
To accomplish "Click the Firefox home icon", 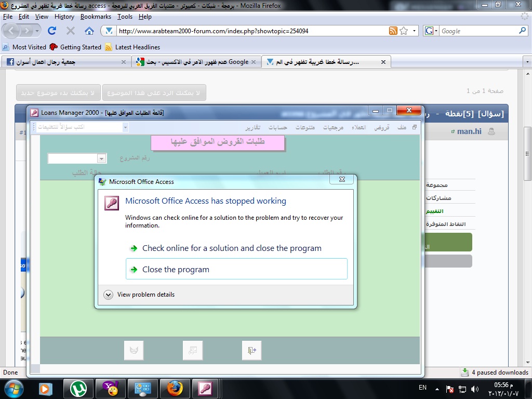I will [x=89, y=31].
